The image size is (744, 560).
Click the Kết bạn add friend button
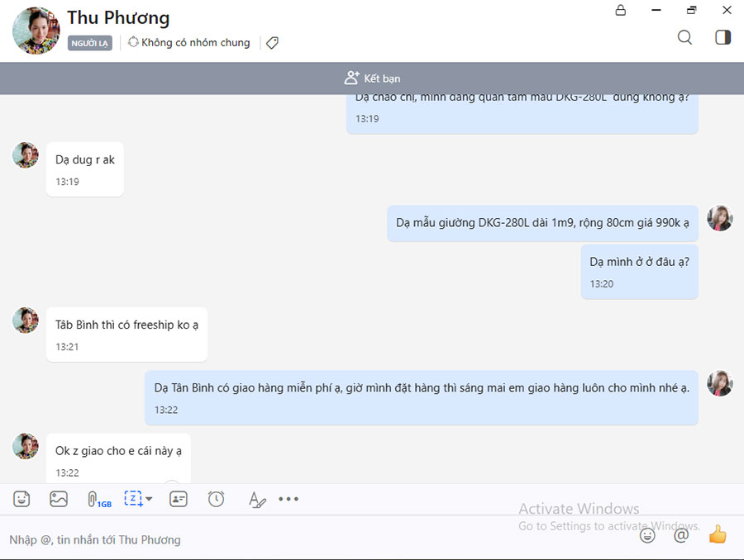click(372, 78)
